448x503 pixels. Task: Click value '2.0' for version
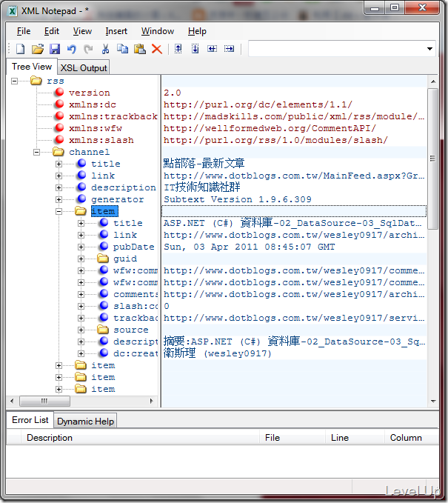point(173,93)
